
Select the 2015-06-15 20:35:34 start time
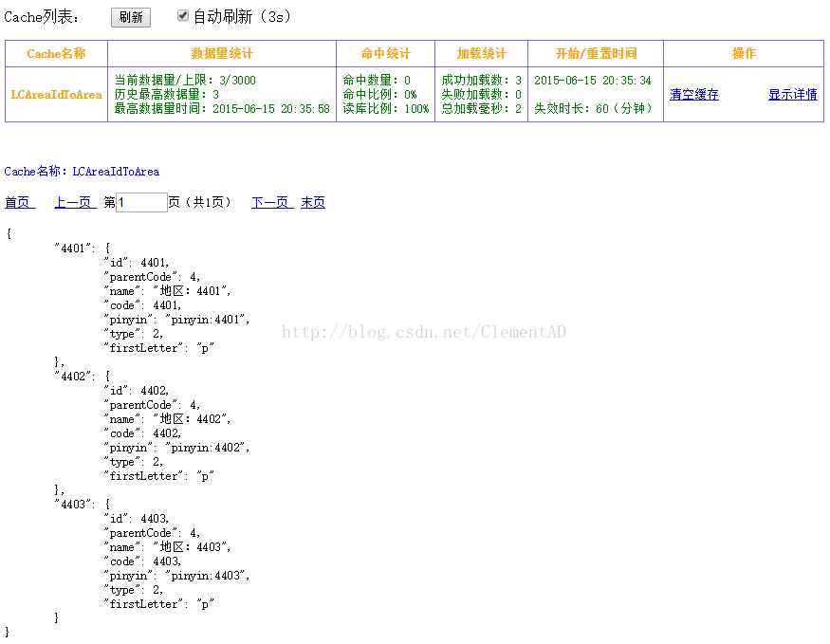[592, 80]
